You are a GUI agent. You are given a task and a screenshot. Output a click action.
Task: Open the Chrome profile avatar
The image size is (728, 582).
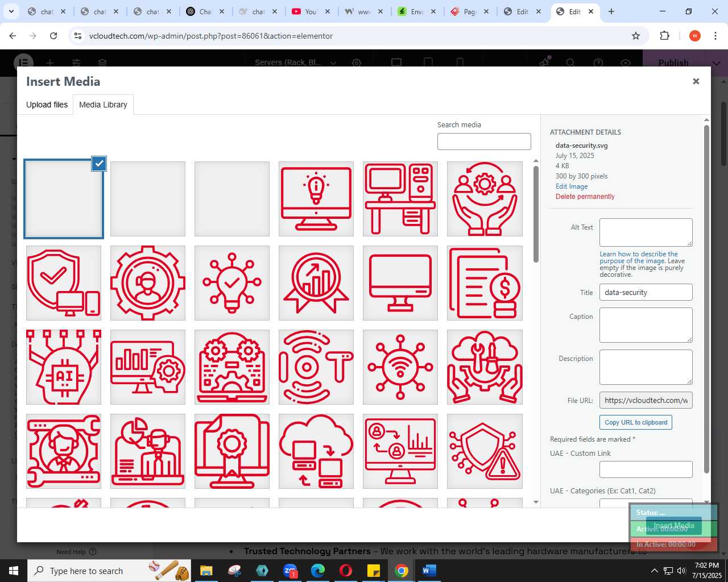tap(694, 36)
